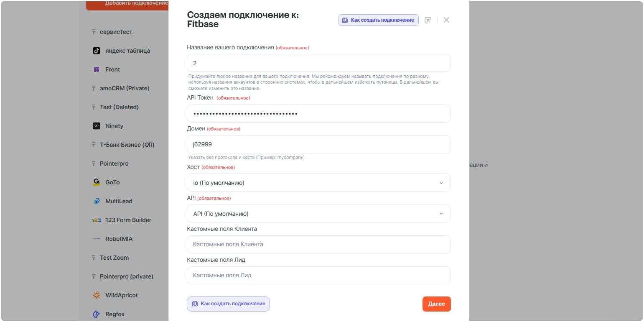The image size is (644, 322).
Task: Click the WildApricot orange icon
Action: coord(97,295)
